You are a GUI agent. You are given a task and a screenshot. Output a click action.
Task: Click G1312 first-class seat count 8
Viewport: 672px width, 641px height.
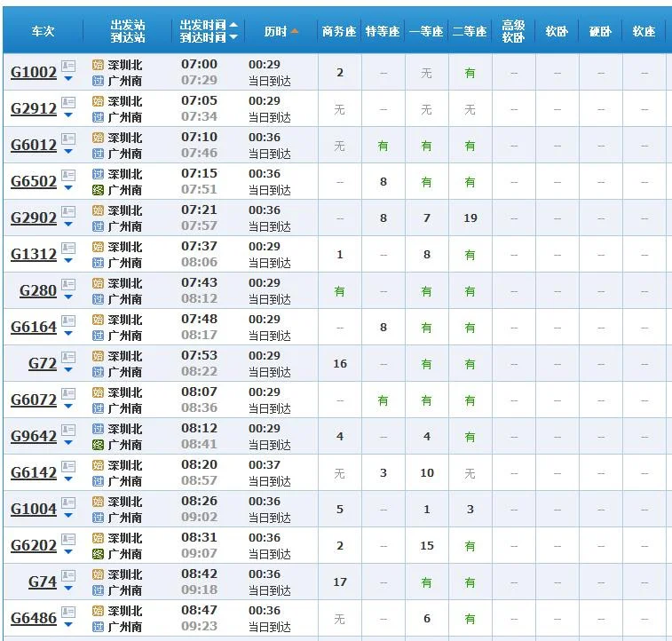click(x=427, y=255)
